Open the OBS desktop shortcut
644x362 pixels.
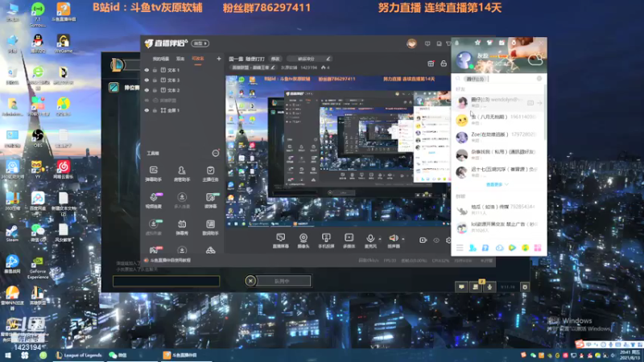(x=38, y=138)
